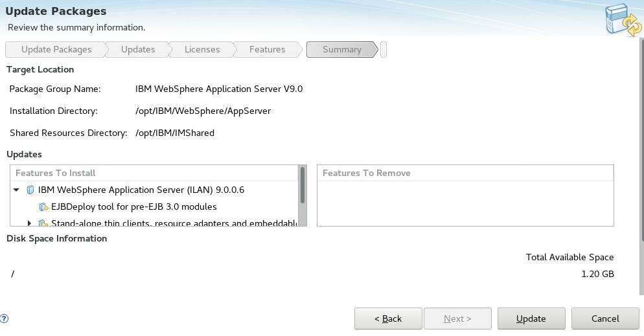Go to the Licenses wizard step
The width and height of the screenshot is (644, 336).
[202, 50]
